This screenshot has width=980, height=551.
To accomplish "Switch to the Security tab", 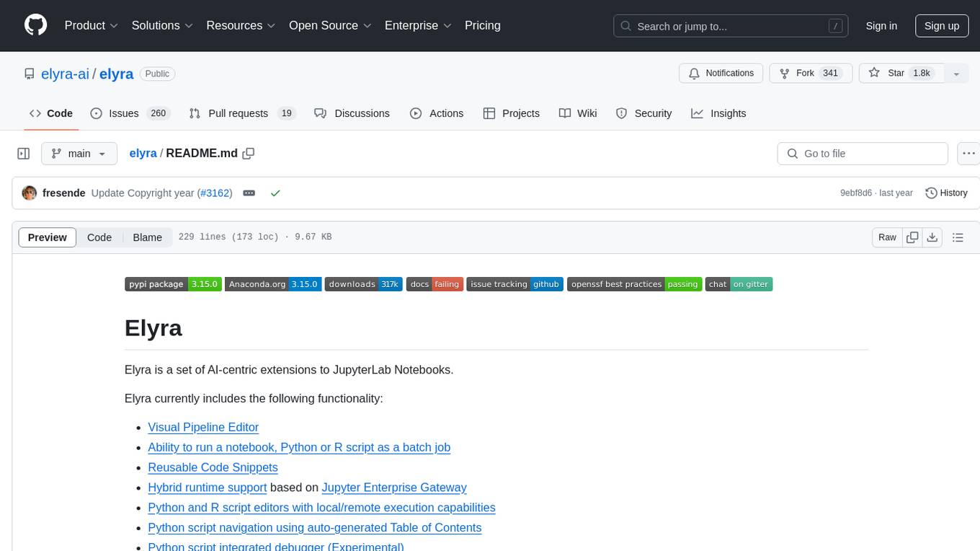I will coord(643,113).
